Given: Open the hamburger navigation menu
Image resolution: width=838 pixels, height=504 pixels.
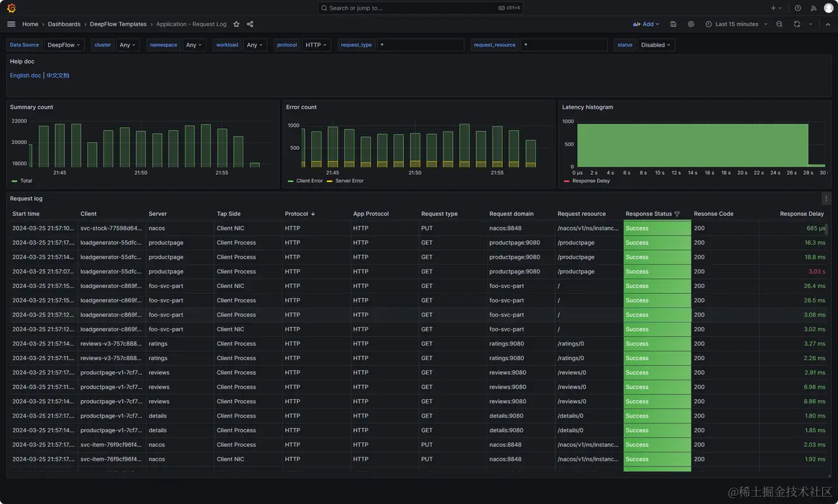Looking at the screenshot, I should coord(11,24).
